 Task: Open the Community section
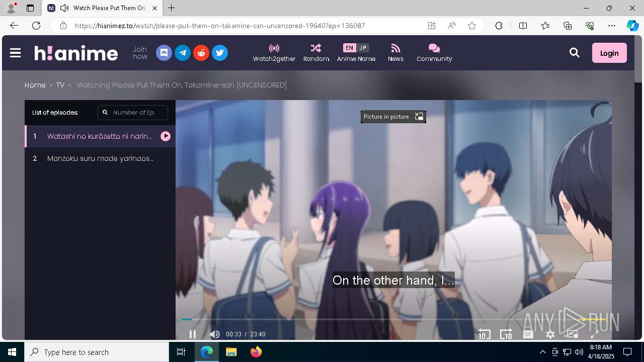(434, 53)
